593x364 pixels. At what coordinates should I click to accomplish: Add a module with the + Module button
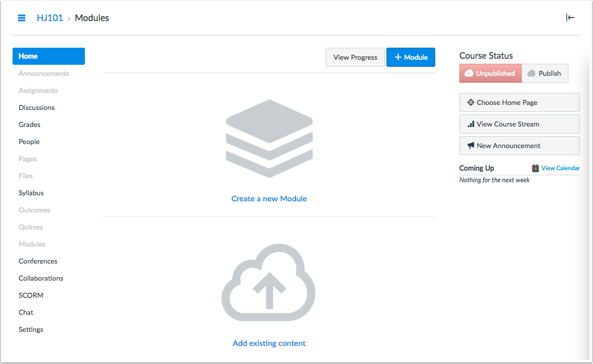pyautogui.click(x=411, y=57)
